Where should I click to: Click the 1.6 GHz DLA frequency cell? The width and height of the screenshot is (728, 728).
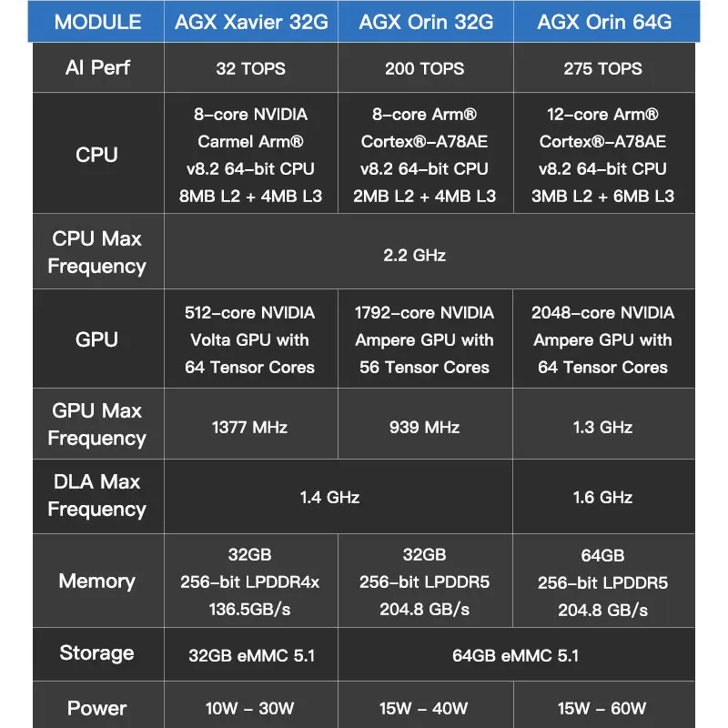pos(603,497)
